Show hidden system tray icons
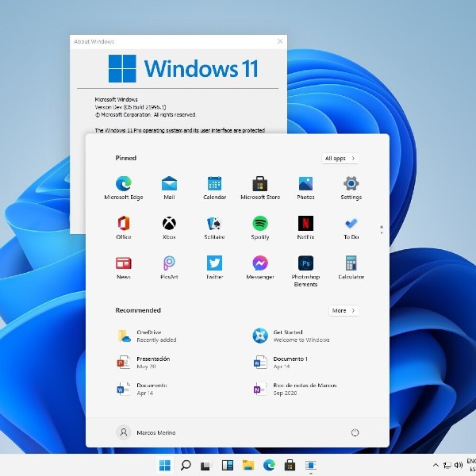 (436, 465)
